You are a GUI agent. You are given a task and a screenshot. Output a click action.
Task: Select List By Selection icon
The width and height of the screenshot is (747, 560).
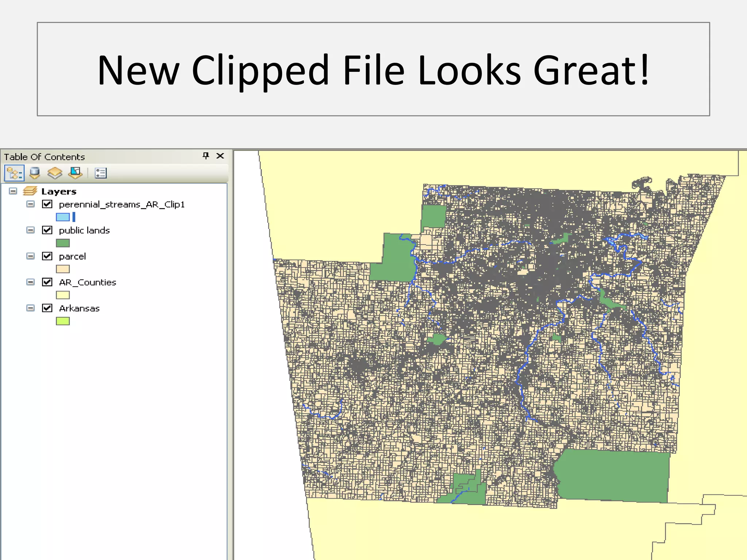tap(76, 173)
